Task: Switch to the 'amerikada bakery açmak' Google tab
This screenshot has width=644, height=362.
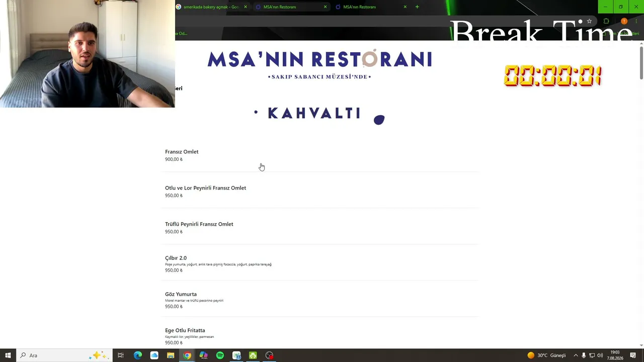Action: (211, 7)
